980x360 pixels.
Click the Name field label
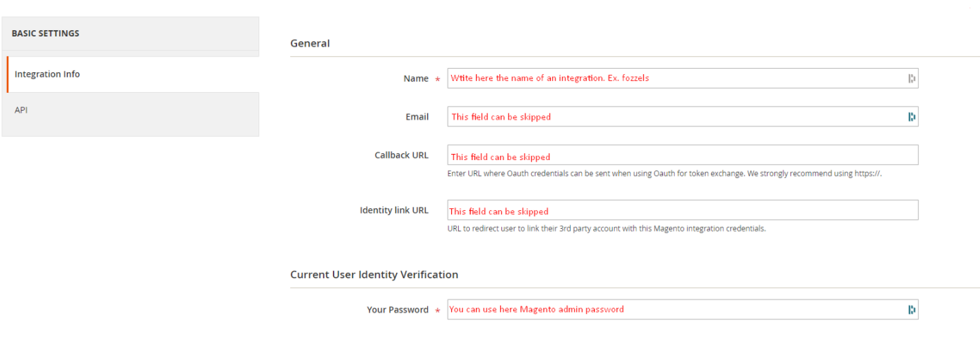pos(415,78)
